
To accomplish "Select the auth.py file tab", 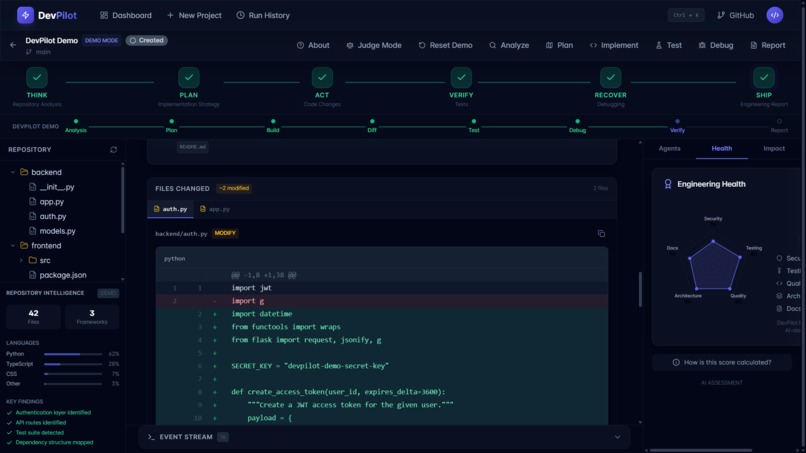I will (171, 209).
